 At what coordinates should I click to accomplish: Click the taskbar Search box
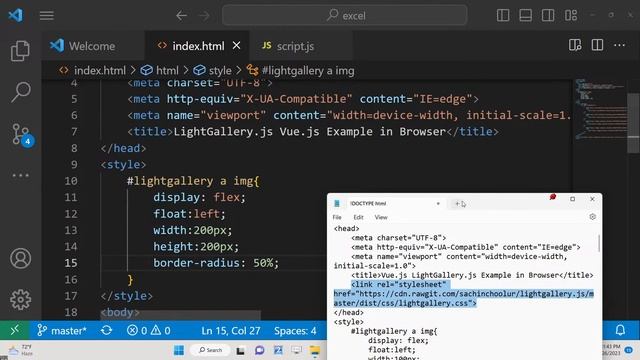pos(211,350)
